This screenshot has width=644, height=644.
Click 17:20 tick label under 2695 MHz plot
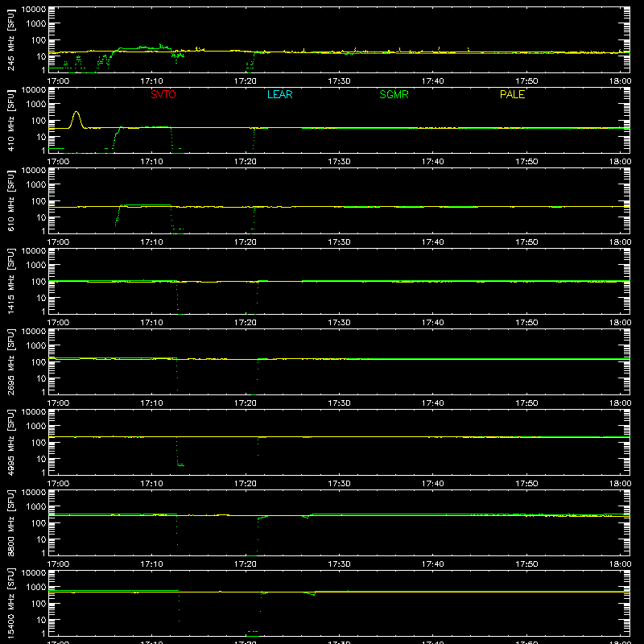coord(246,403)
